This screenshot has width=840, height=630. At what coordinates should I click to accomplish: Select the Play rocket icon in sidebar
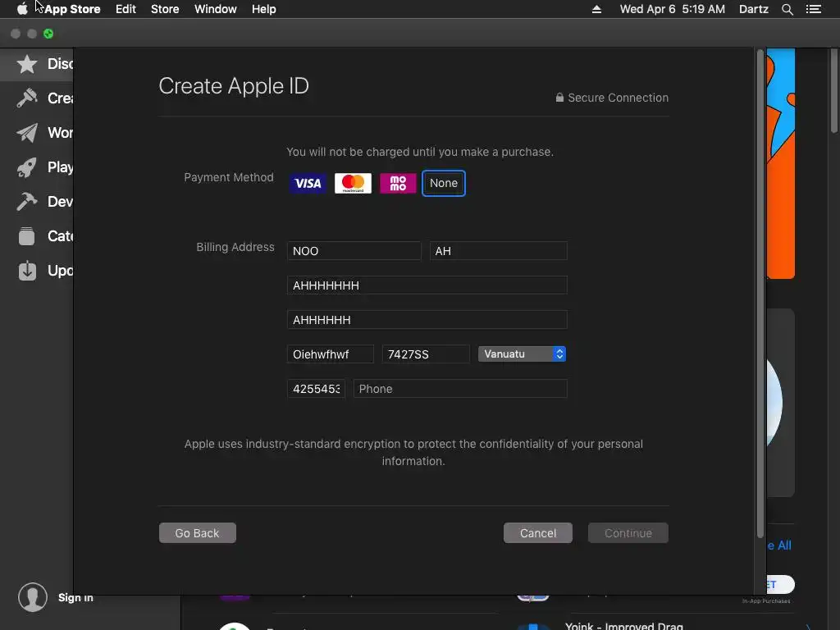pos(27,167)
